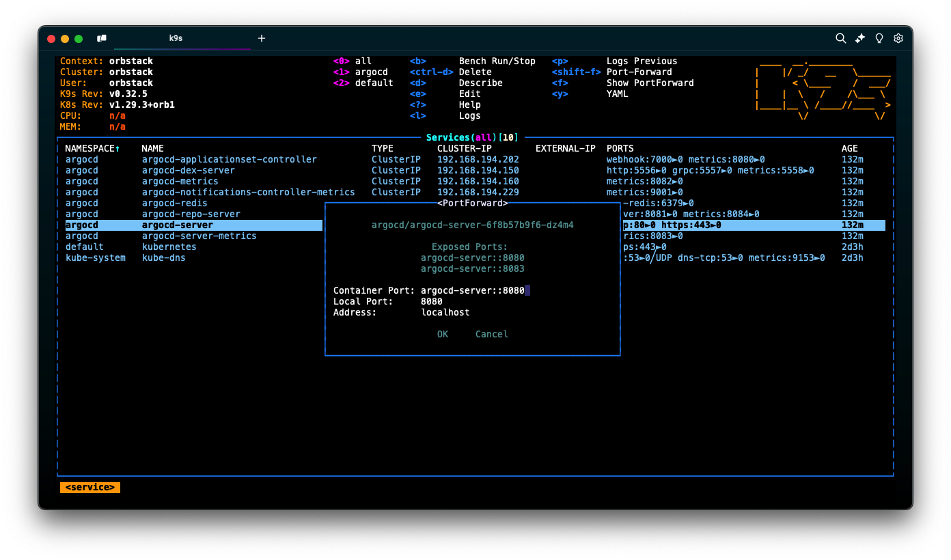Click the Edit command hint
This screenshot has width=951, height=560.
click(x=470, y=94)
